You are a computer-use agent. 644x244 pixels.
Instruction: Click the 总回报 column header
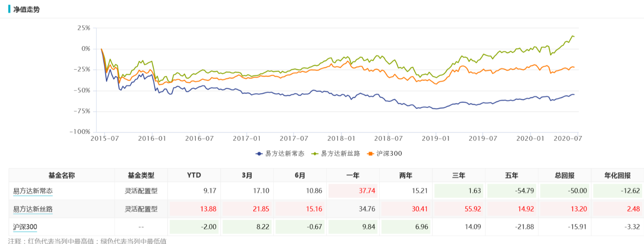tap(565, 176)
